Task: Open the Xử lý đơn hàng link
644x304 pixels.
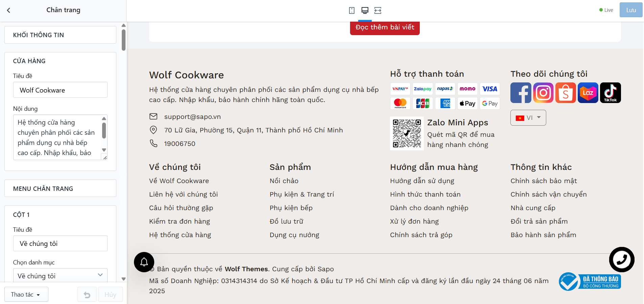Action: [414, 221]
